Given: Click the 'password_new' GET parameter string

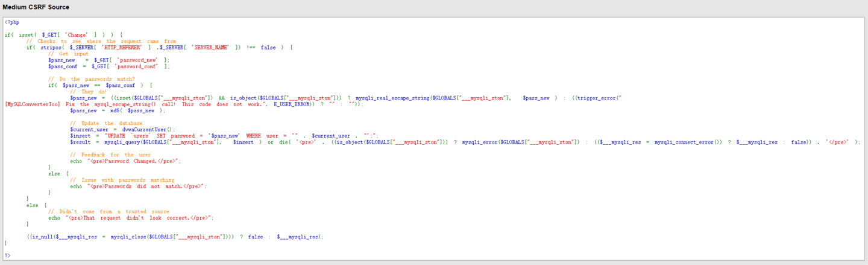Looking at the screenshot, I should click(x=139, y=60).
